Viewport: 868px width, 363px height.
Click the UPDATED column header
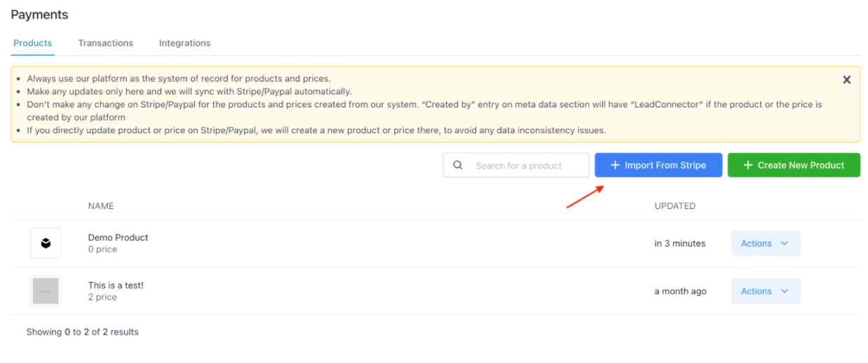pyautogui.click(x=674, y=206)
